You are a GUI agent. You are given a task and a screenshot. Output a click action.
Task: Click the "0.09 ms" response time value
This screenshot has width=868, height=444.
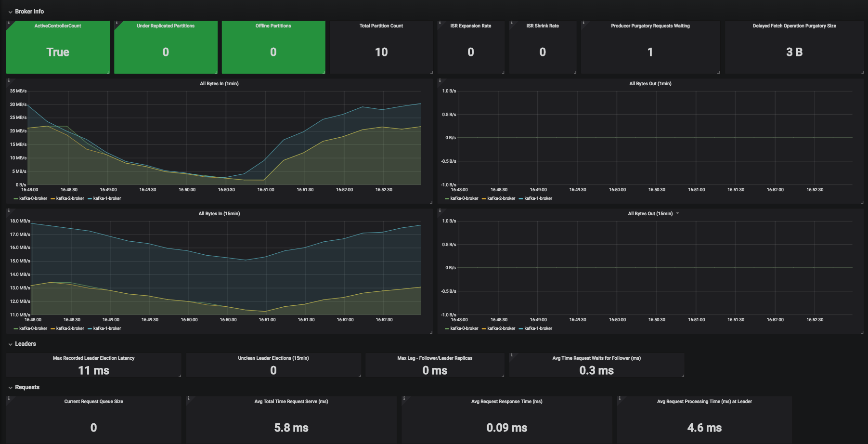tap(507, 428)
